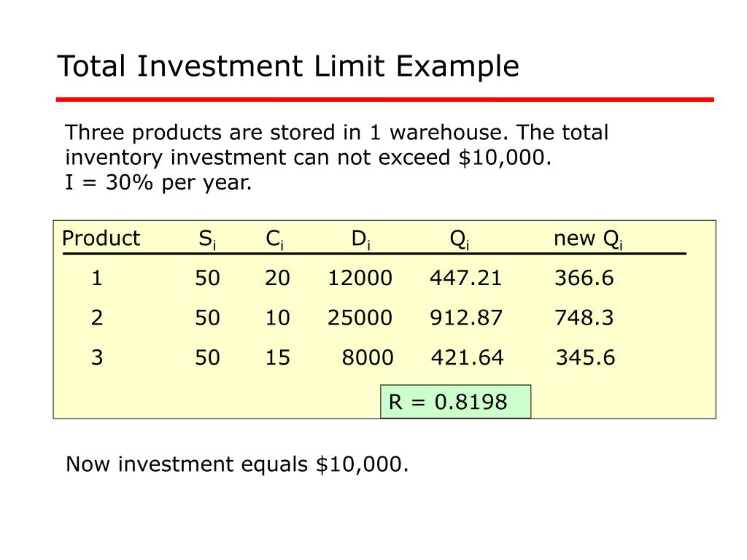The width and height of the screenshot is (747, 560).
Task: Click the 'I = 30% per year' line
Action: [158, 183]
